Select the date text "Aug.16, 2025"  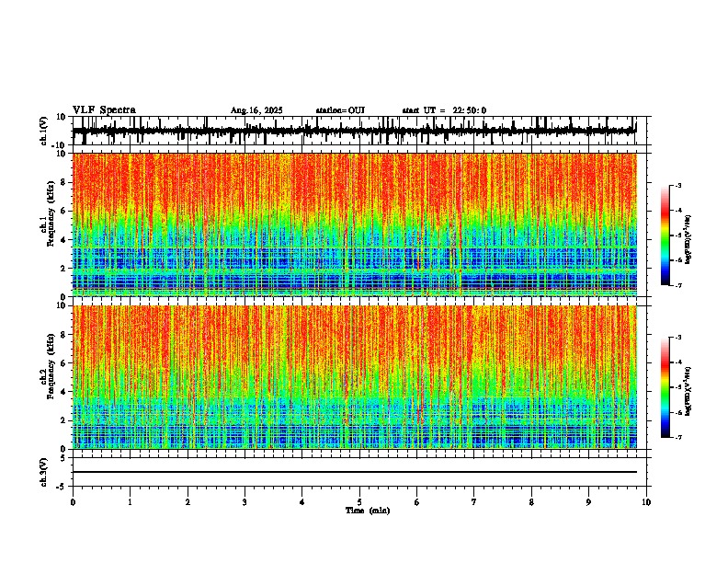tap(256, 110)
